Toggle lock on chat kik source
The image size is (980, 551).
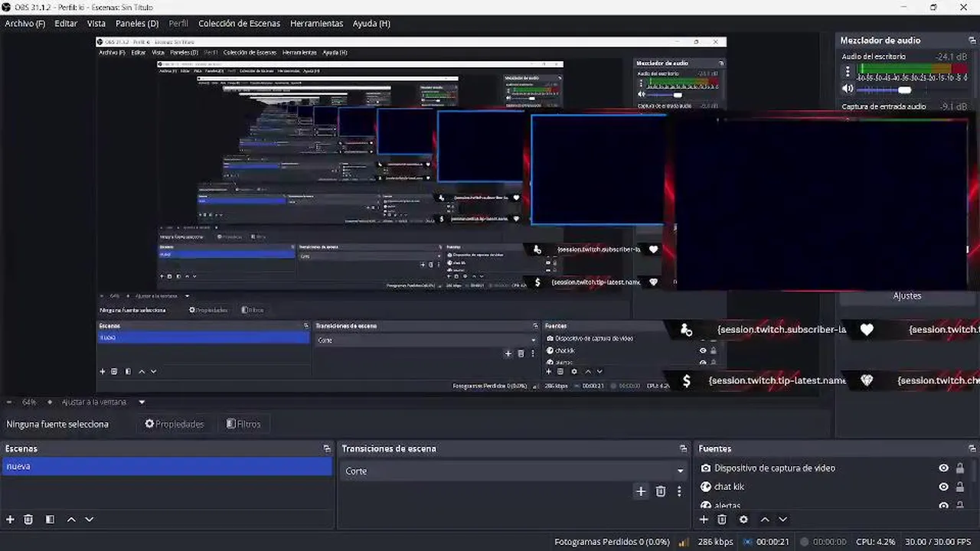[x=960, y=487]
